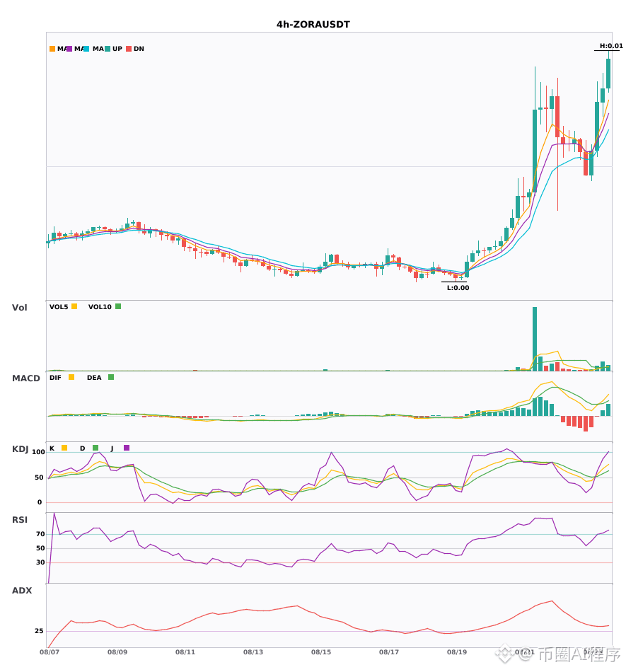
Task: Click the purple J line swatch
Action: coord(127,448)
